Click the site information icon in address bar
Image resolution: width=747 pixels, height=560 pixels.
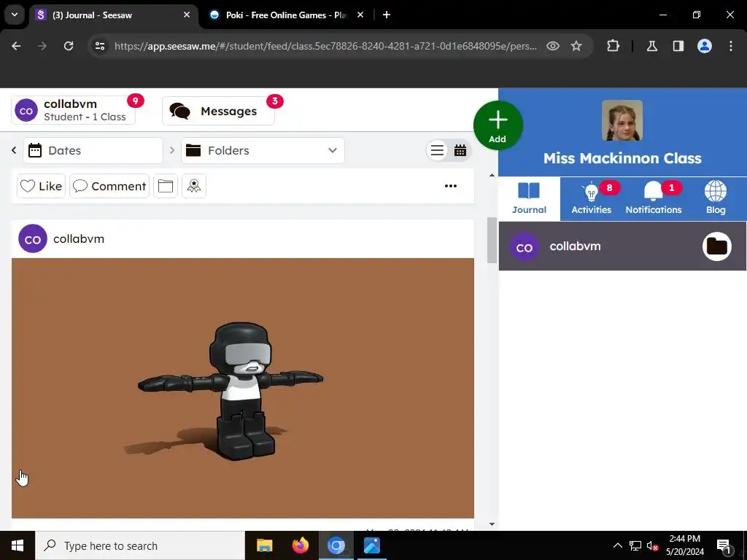[x=100, y=46]
